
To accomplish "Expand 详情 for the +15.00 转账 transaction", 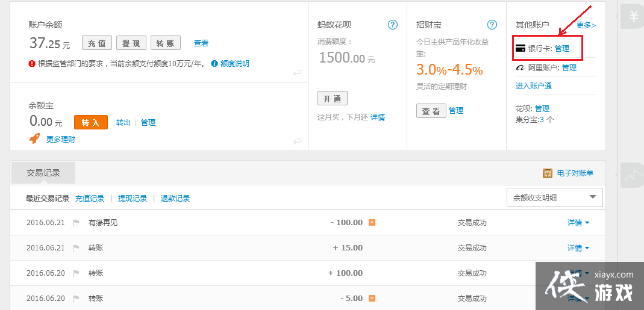I will coord(578,248).
